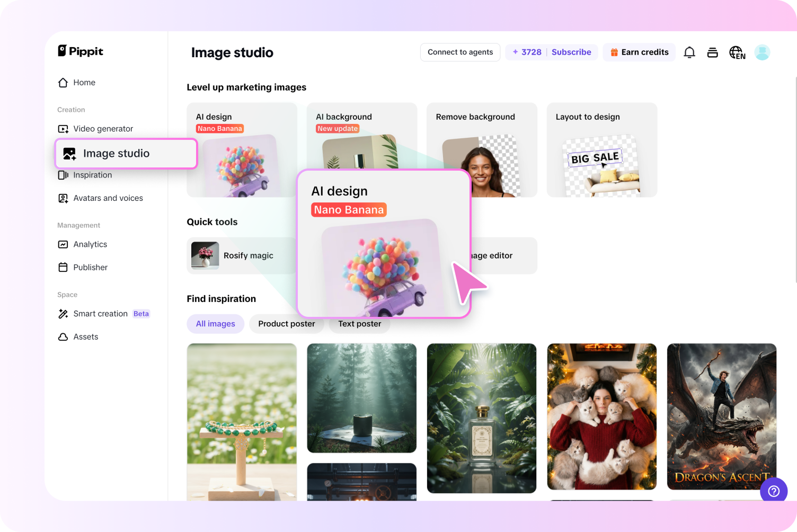
Task: Click the Home house icon
Action: tap(63, 83)
